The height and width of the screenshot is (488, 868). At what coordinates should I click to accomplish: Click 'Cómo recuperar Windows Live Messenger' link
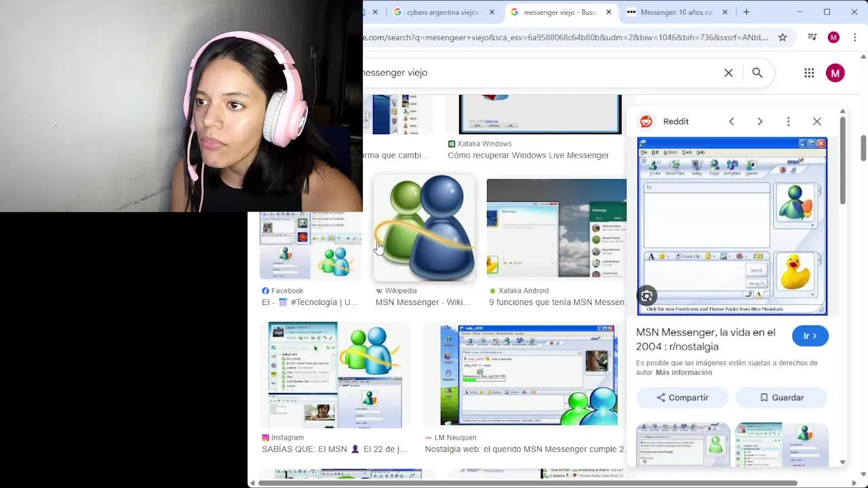coord(528,155)
